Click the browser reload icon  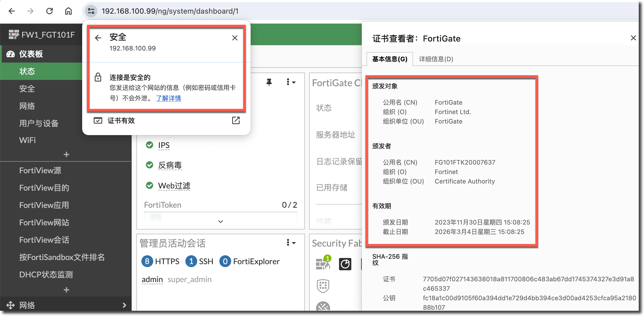tap(49, 11)
